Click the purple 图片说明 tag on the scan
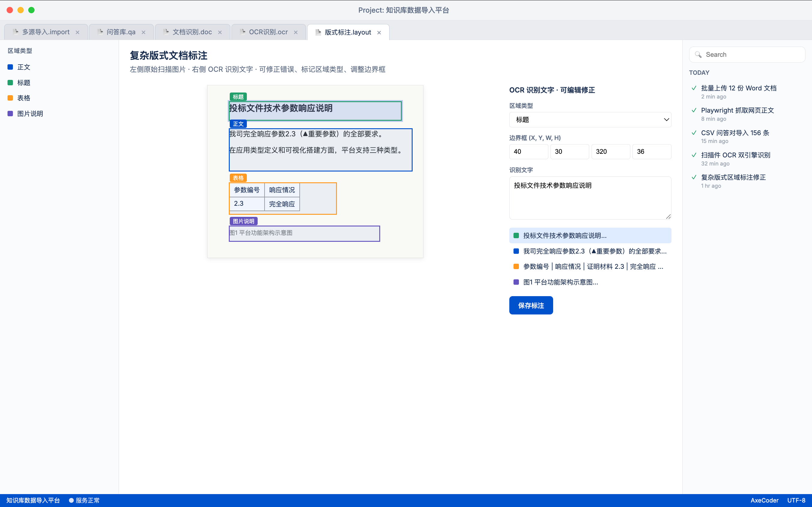The image size is (812, 507). (x=244, y=221)
